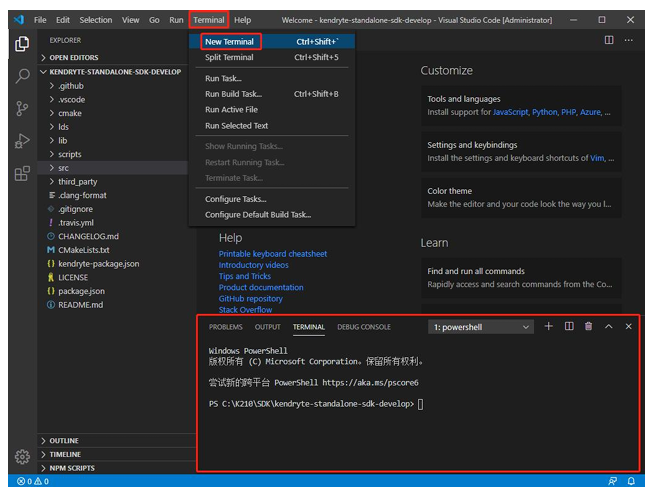
Task: Open Printable keyboard cheatsheet link
Action: (273, 254)
